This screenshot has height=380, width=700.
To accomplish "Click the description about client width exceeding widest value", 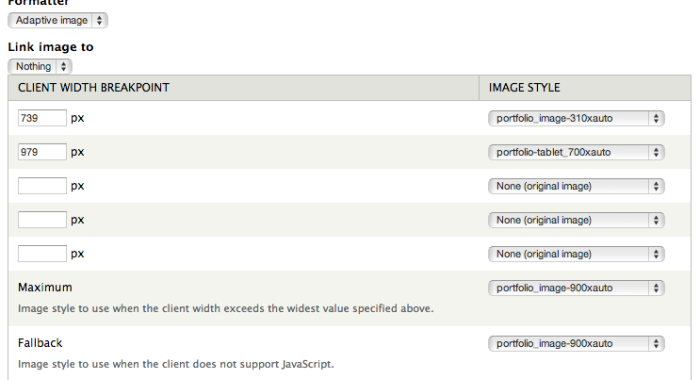I will point(225,309).
